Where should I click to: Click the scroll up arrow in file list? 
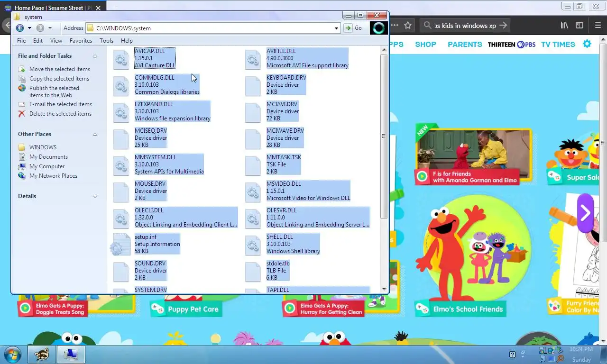384,49
